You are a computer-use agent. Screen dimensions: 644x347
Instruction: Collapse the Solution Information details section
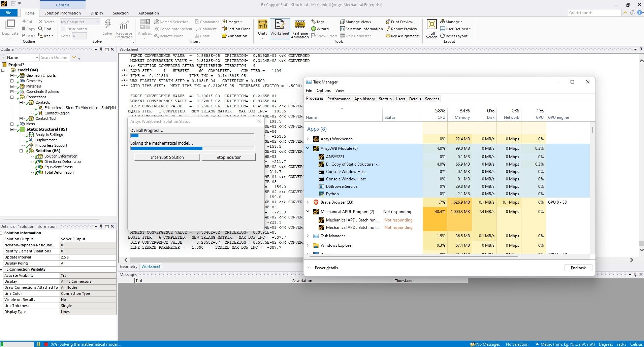(1, 233)
